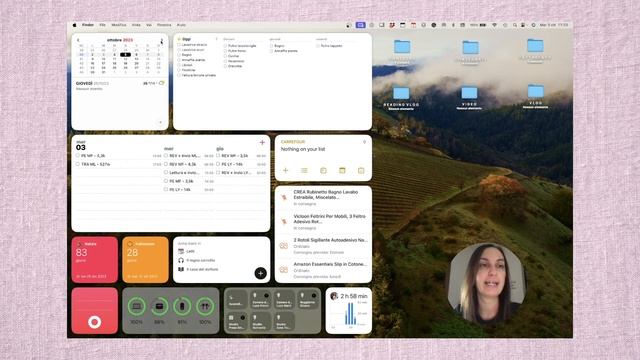640x360 pixels.
Task: Open options beside the Oggi list header
Action: coord(217,39)
